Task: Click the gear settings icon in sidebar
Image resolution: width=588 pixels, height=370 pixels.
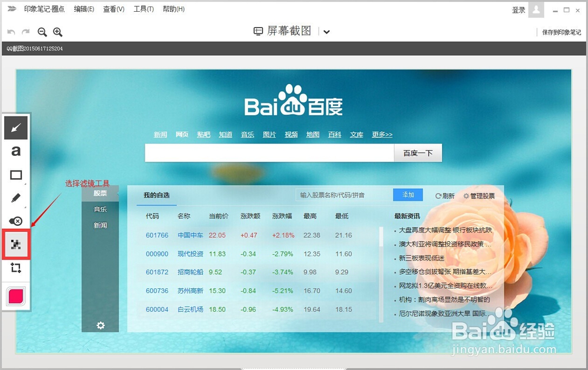Action: click(x=101, y=325)
